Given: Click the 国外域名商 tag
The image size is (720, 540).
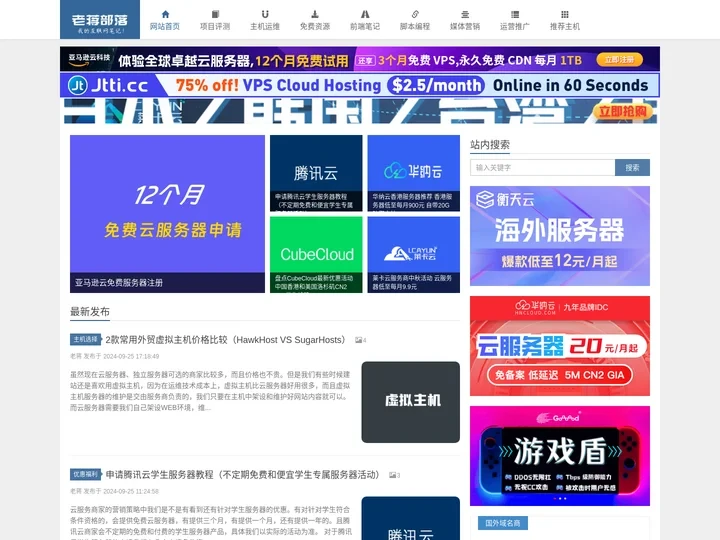Looking at the screenshot, I should click(503, 523).
